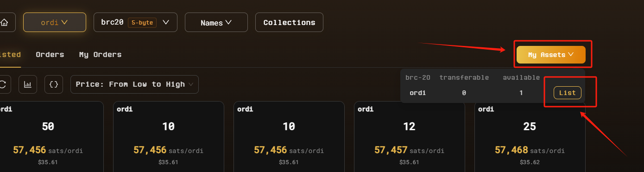Click the Collections button

pos(289,22)
